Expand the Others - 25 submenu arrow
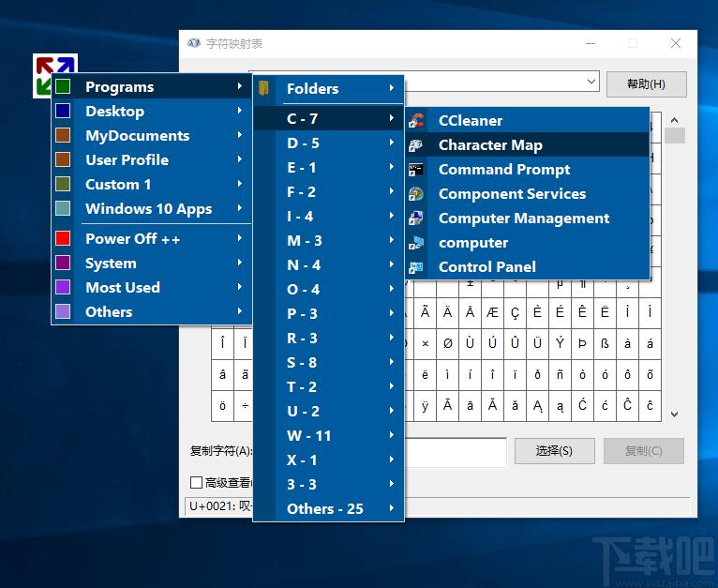718x588 pixels. [x=392, y=507]
